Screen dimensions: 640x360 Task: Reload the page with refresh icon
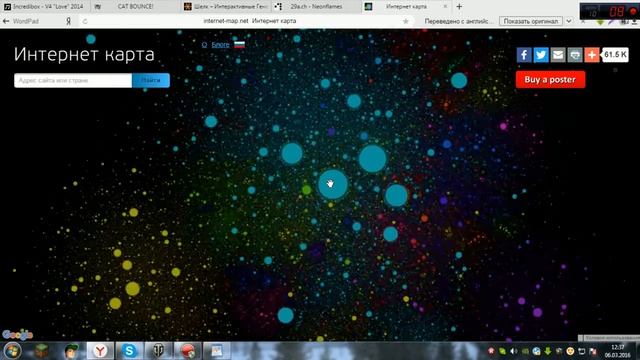pos(85,21)
